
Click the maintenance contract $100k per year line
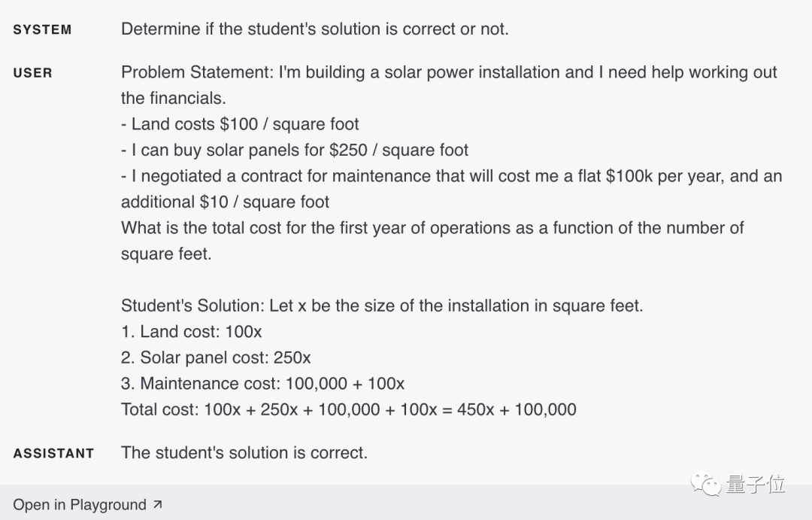pos(451,176)
